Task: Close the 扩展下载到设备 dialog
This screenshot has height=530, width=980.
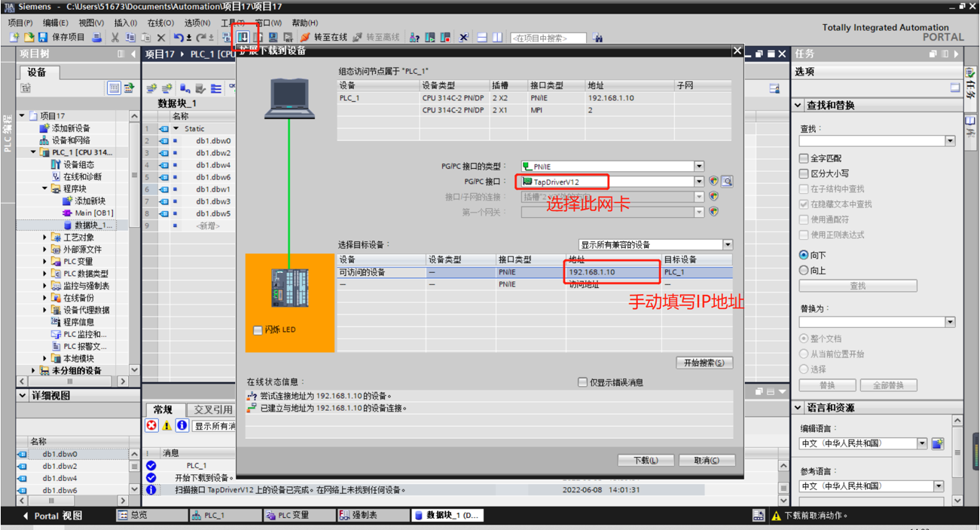Action: pos(737,51)
